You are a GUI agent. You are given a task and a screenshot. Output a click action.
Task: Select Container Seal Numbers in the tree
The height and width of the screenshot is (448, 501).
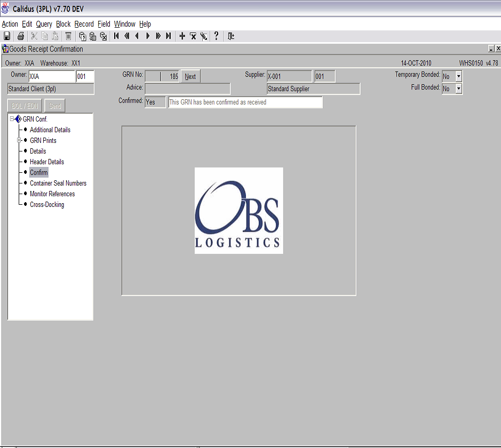click(x=58, y=183)
